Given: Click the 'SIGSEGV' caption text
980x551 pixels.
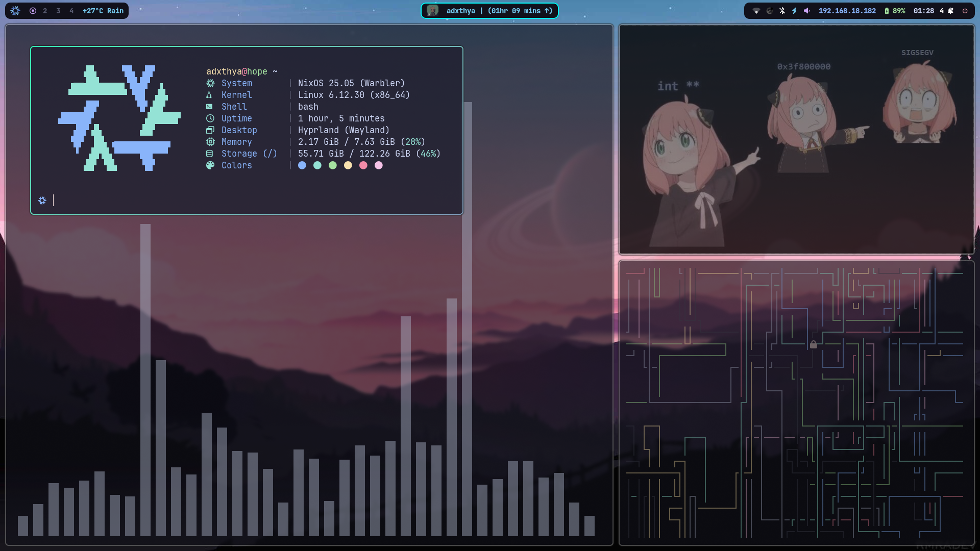Looking at the screenshot, I should pyautogui.click(x=917, y=53).
